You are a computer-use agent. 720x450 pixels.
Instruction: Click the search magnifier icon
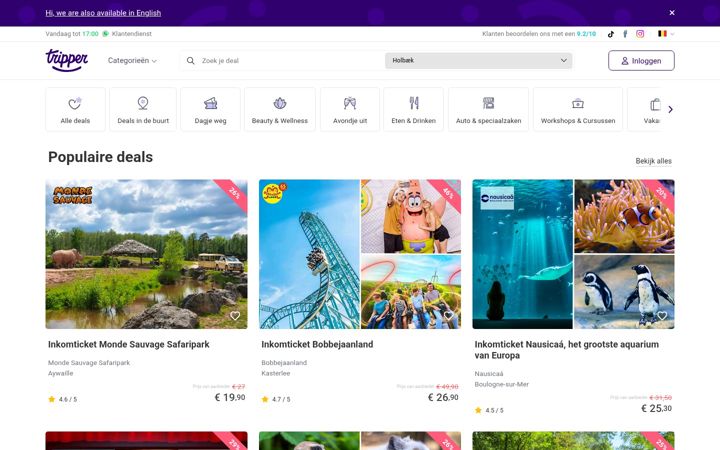(190, 61)
